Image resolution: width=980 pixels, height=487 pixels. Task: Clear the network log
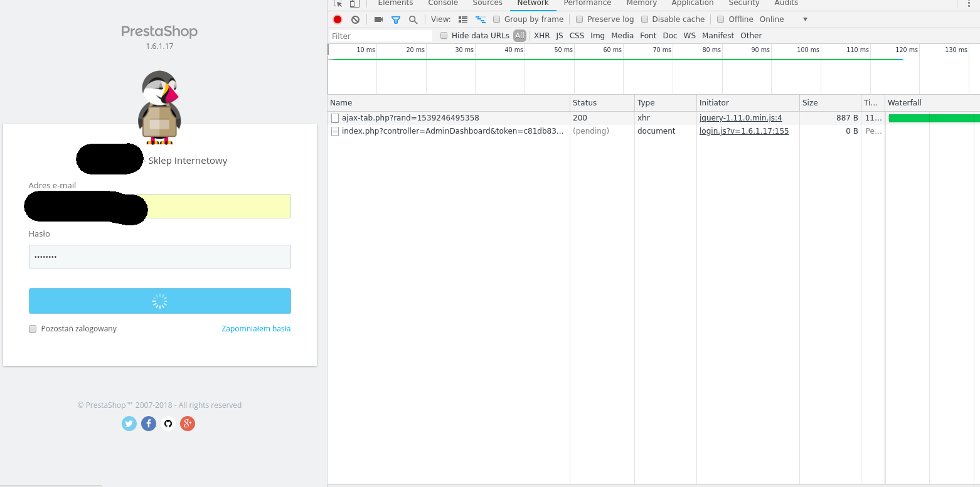[355, 19]
